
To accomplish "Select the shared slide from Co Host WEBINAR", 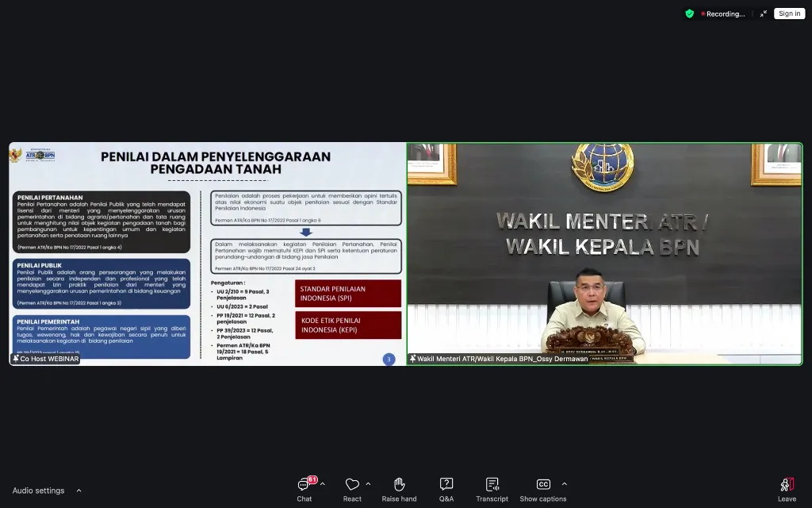I will (x=207, y=254).
